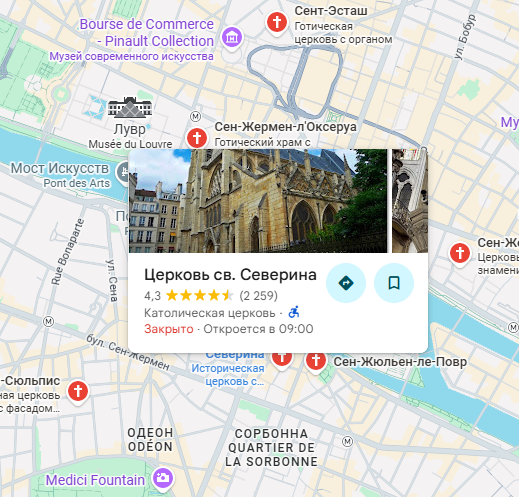The image size is (519, 497).
Task: Open the Bourse de Commerce museum marker
Action: pos(232,38)
